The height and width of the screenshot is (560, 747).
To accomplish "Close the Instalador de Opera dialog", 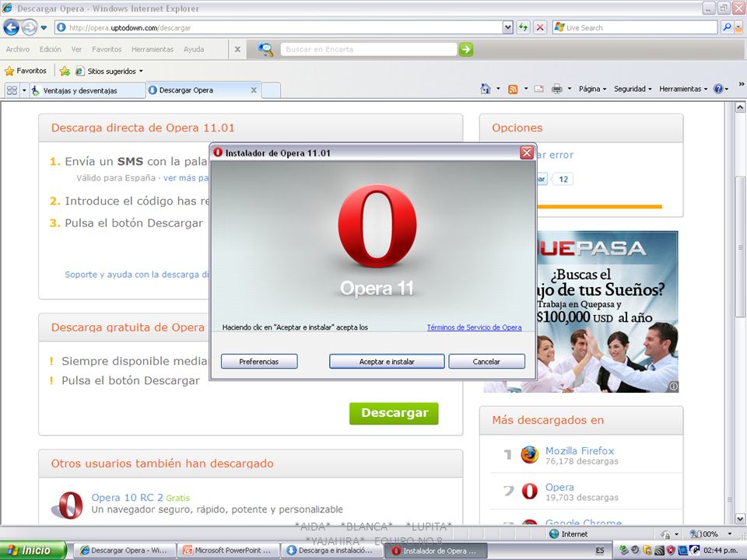I will (x=527, y=152).
